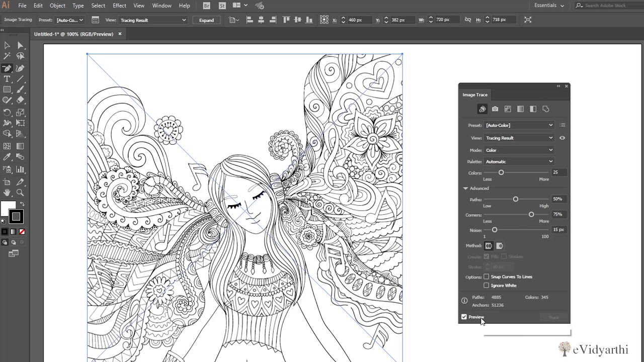The image size is (644, 362).
Task: Click the Grayscale preset icon
Action: (520, 109)
